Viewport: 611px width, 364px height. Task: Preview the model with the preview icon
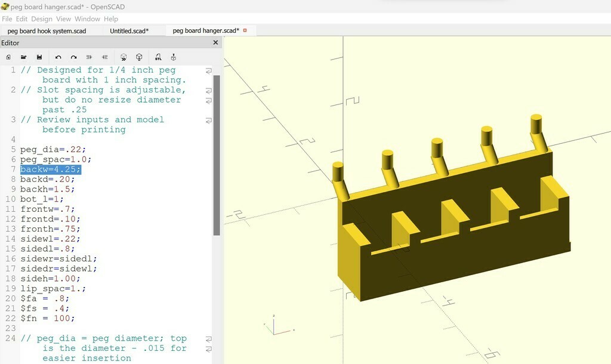(124, 57)
